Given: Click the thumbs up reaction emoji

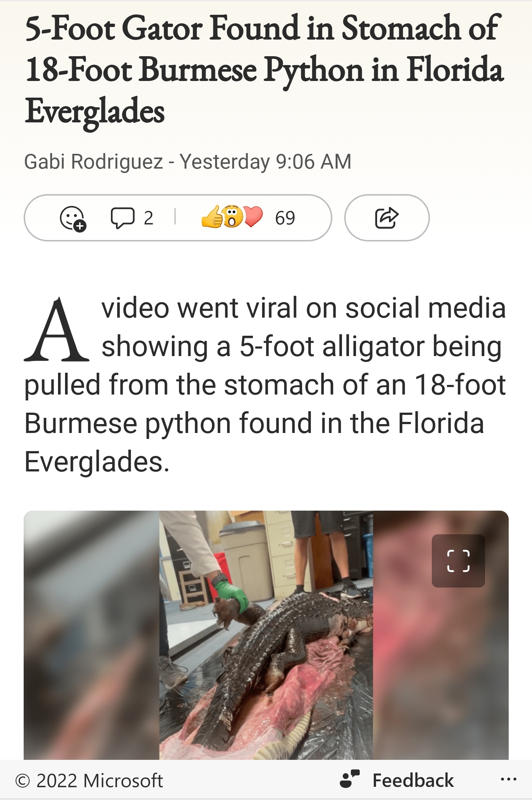Looking at the screenshot, I should coord(212,217).
